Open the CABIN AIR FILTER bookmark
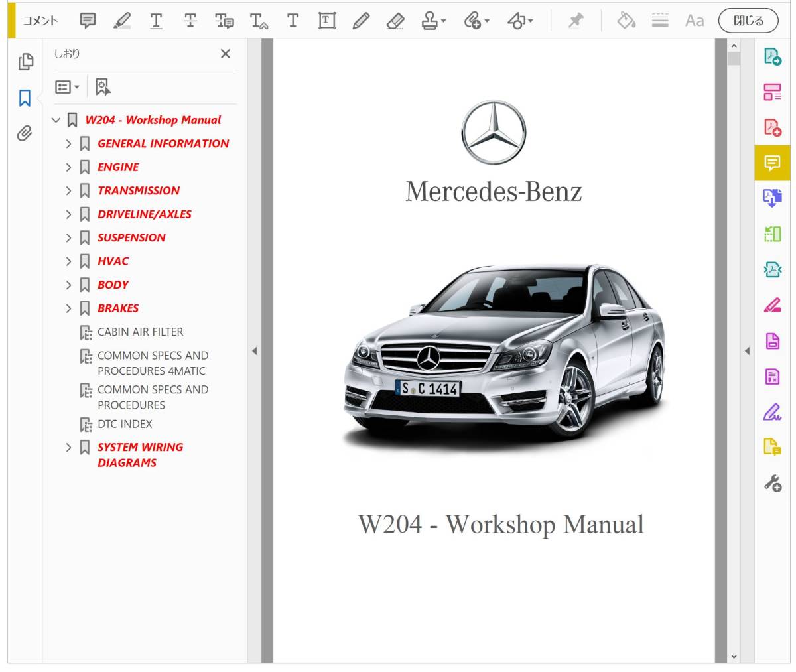 (x=140, y=332)
